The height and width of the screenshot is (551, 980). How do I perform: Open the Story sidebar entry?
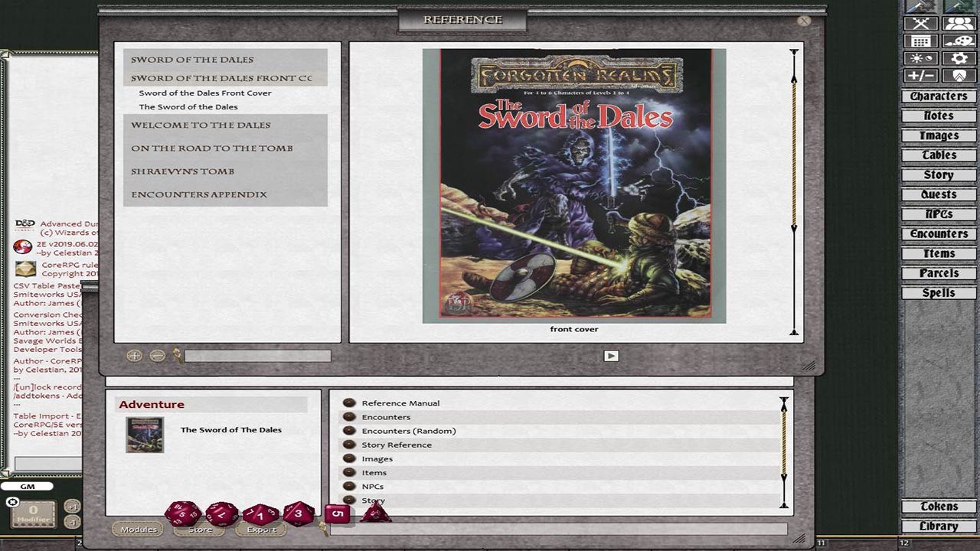(938, 174)
